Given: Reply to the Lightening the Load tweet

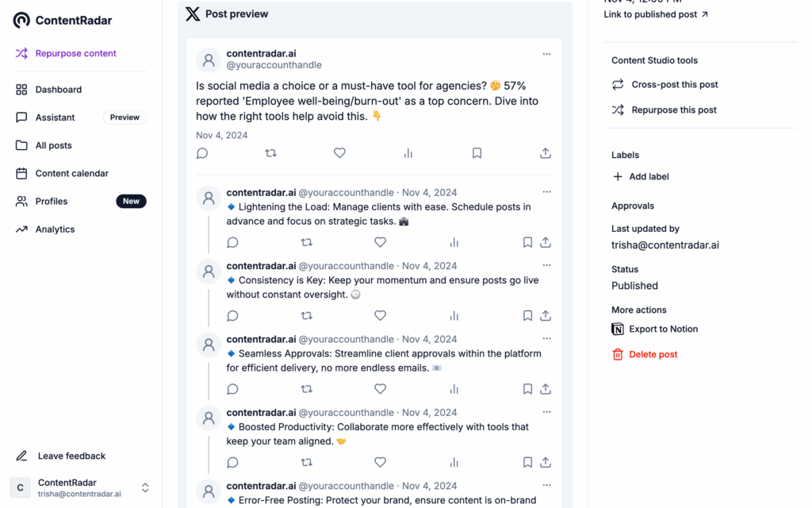Looking at the screenshot, I should coord(232,242).
